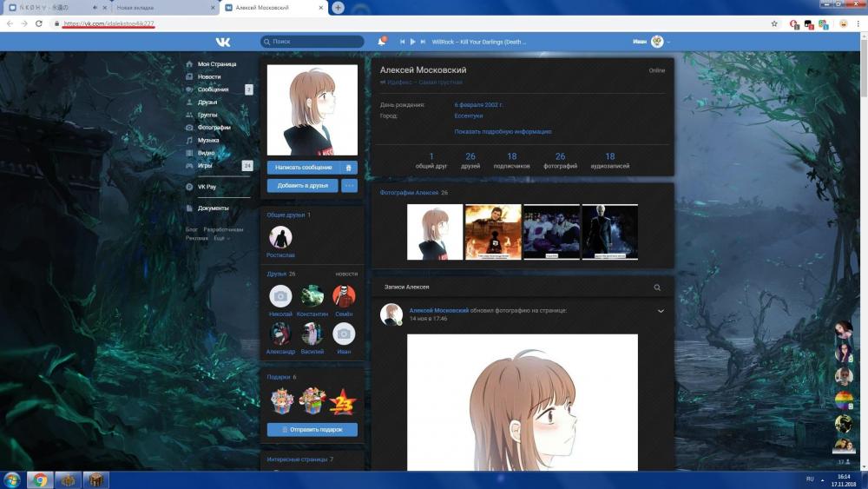The width and height of the screenshot is (868, 489).
Task: Skip to the next track
Action: pos(423,42)
